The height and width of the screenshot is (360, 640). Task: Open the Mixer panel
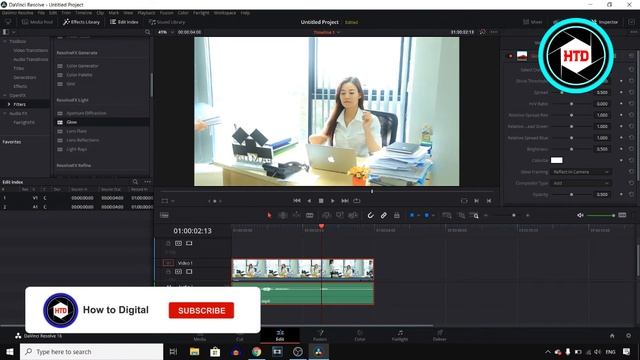533,22
